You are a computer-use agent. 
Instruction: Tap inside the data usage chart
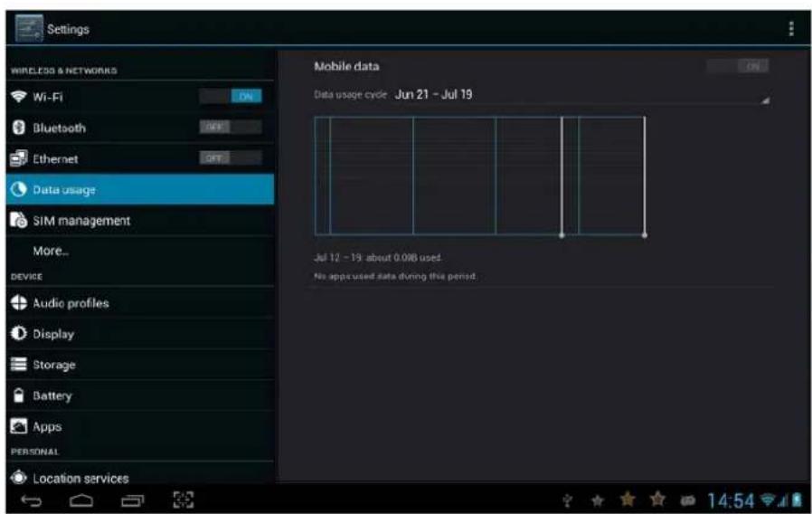[x=479, y=176]
